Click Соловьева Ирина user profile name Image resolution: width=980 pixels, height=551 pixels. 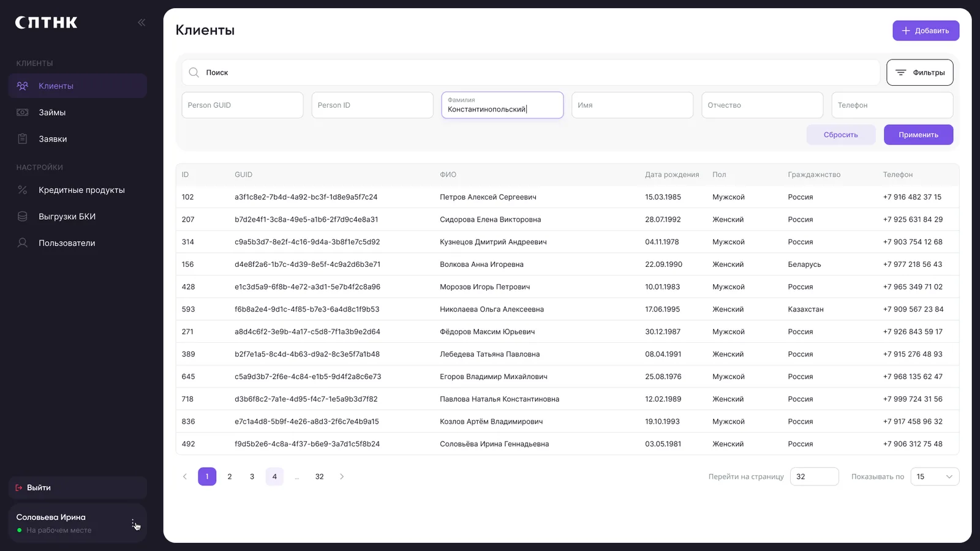point(51,517)
